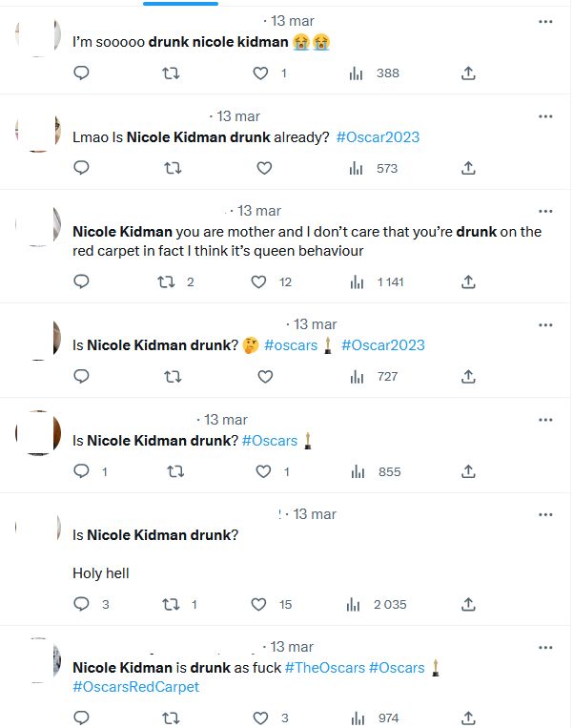Open more options on the "Lmao" tweet
Viewport: 573px width, 728px height.
pyautogui.click(x=545, y=116)
